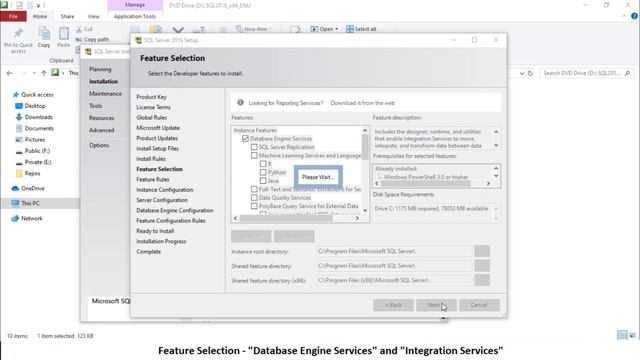Click the Unselect All features button

coord(294,236)
